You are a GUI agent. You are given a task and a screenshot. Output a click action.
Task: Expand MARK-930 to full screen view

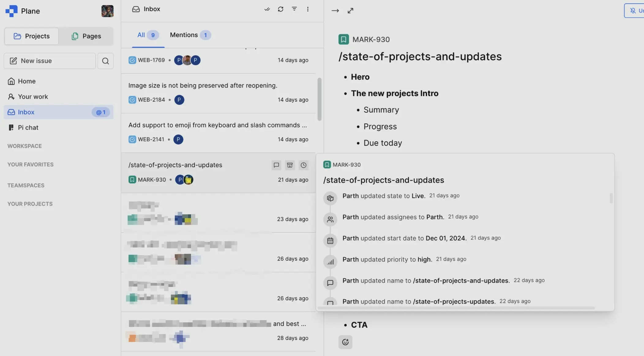tap(350, 10)
